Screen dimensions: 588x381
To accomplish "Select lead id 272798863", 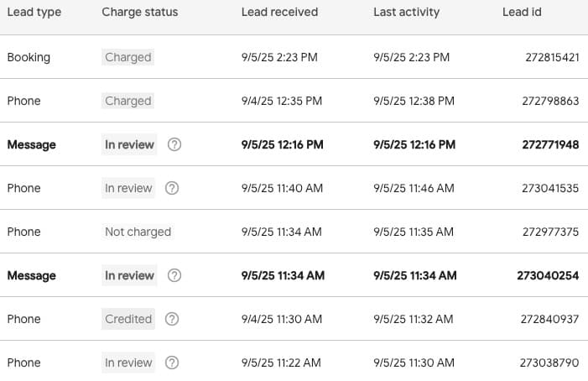I will tap(550, 101).
